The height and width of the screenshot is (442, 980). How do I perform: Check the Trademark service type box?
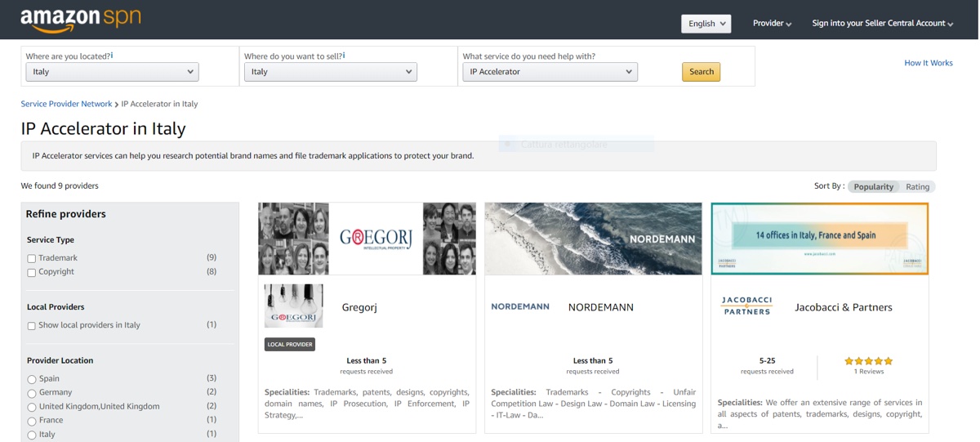pyautogui.click(x=32, y=258)
